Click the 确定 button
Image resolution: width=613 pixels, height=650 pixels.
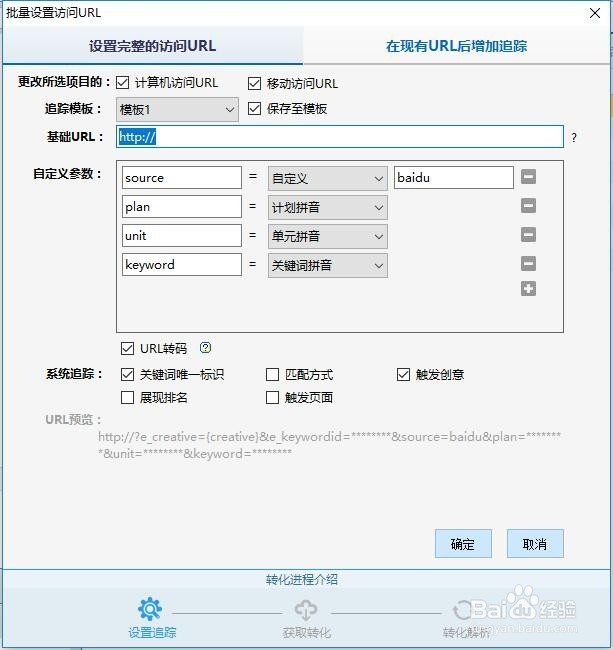pyautogui.click(x=463, y=544)
